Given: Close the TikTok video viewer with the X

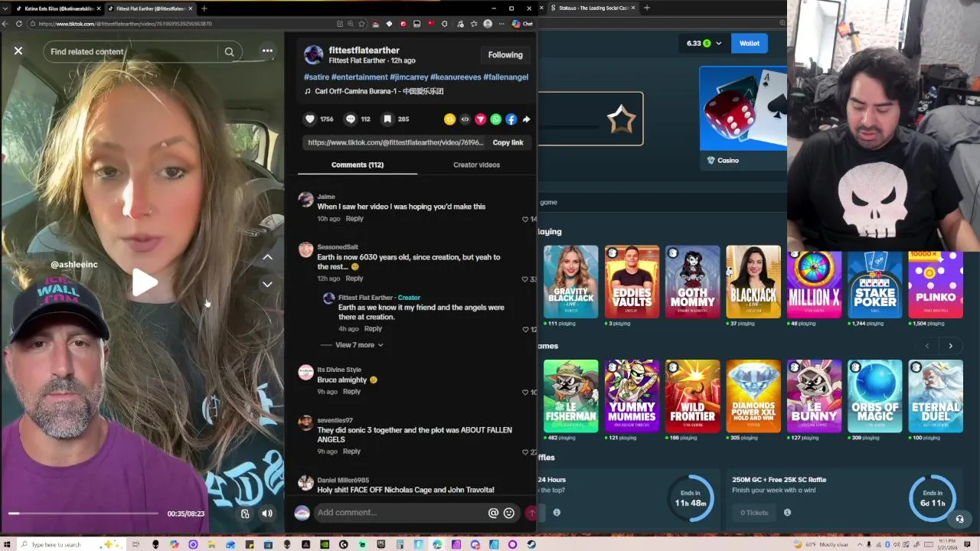Looking at the screenshot, I should pos(18,51).
